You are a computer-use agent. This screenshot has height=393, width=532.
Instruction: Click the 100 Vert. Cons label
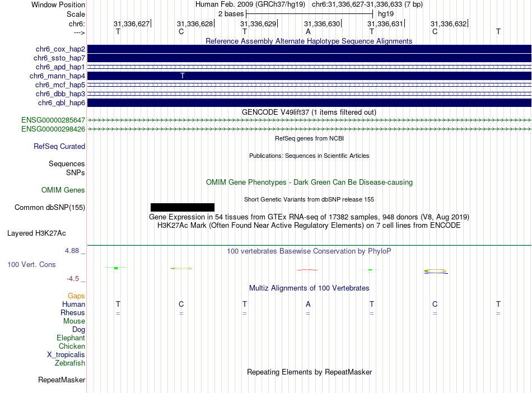coord(31,264)
